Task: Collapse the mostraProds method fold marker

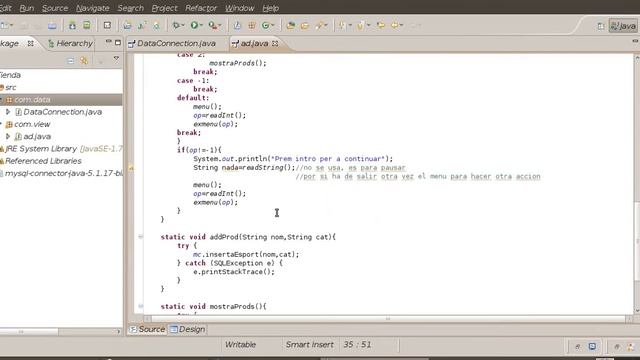Action: tap(140, 306)
